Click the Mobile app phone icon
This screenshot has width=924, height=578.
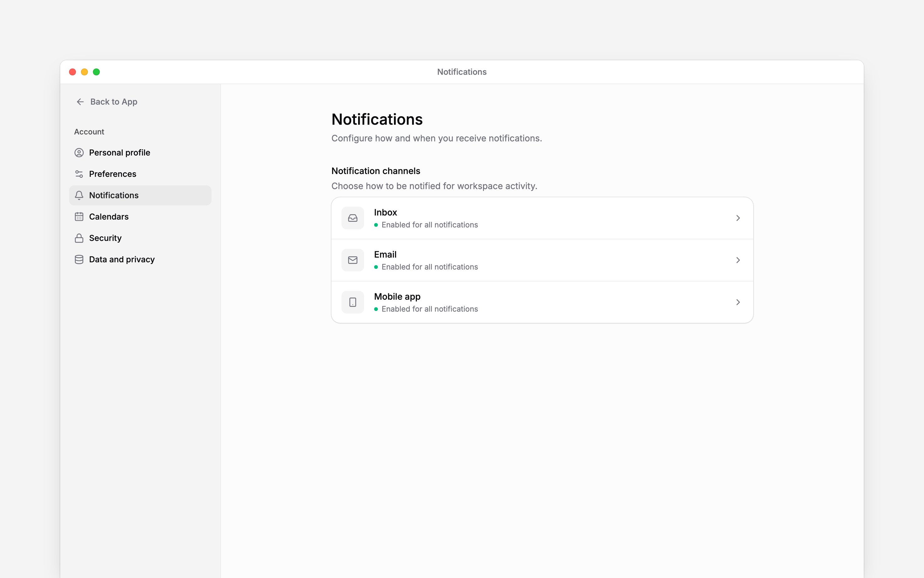[353, 303]
